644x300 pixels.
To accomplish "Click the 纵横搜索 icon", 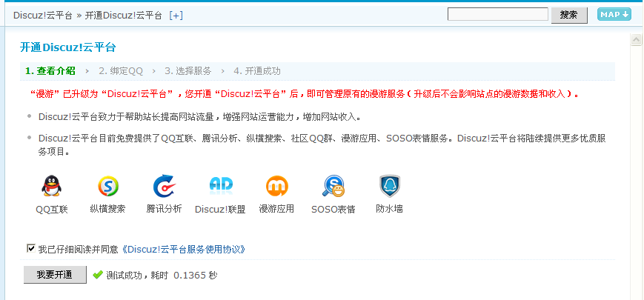I will click(x=108, y=186).
